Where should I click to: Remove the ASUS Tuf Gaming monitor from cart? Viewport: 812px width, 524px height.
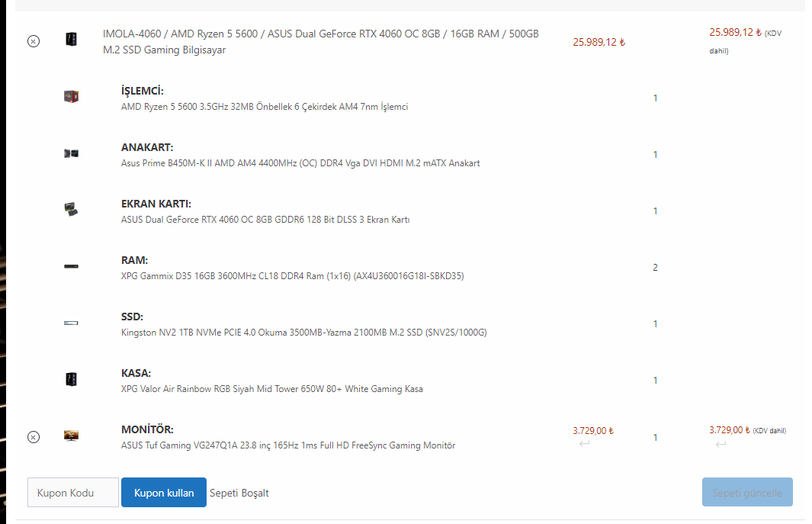click(x=33, y=437)
